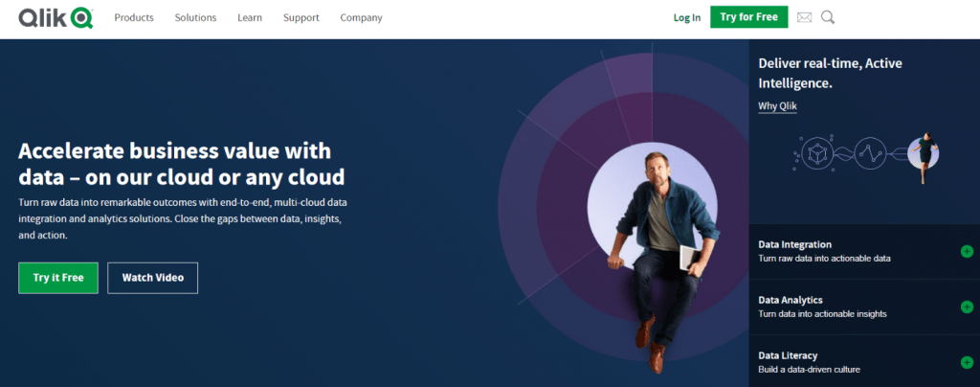Open the Learn menu
980x387 pixels.
click(x=250, y=17)
